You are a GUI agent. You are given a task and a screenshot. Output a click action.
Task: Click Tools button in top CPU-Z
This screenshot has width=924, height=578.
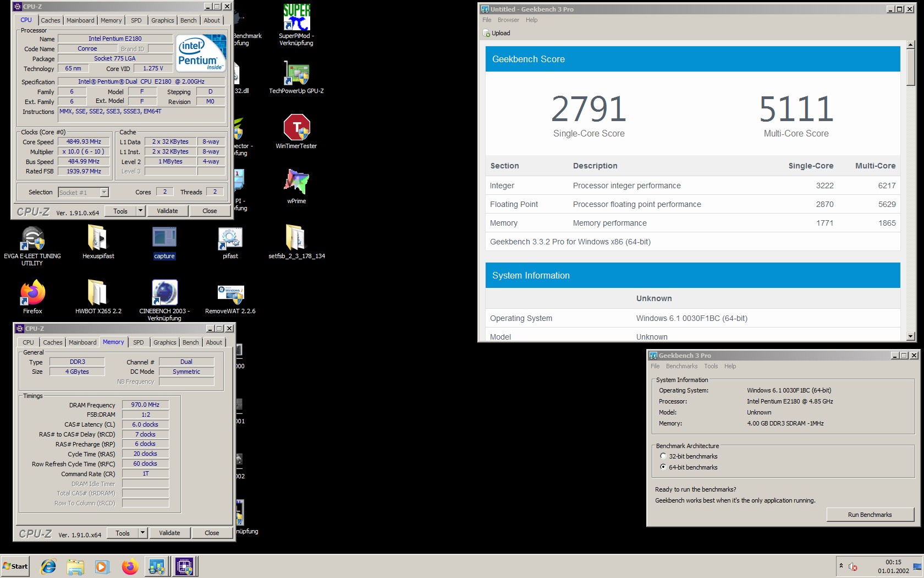pos(120,211)
